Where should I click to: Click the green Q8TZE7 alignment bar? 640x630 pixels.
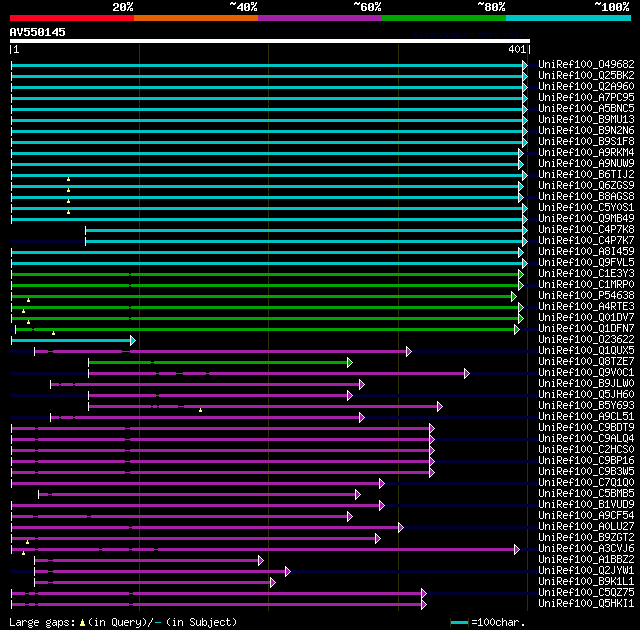(218, 362)
